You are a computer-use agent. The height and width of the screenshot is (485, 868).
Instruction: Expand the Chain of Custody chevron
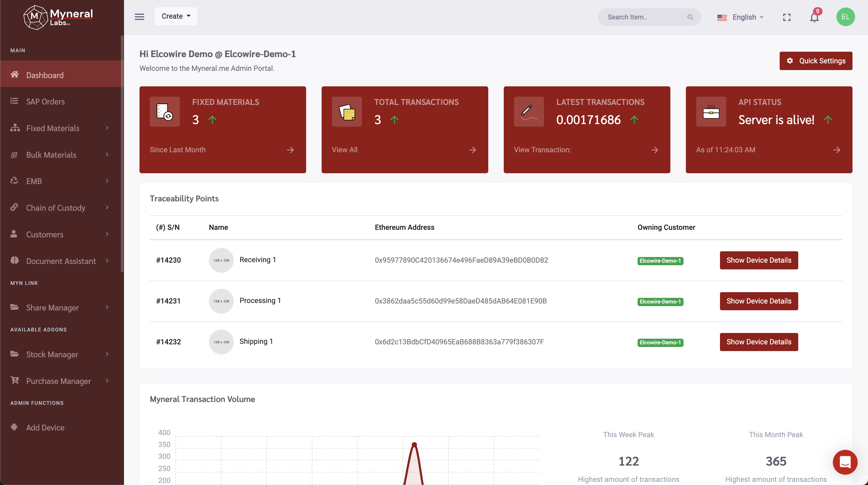107,207
